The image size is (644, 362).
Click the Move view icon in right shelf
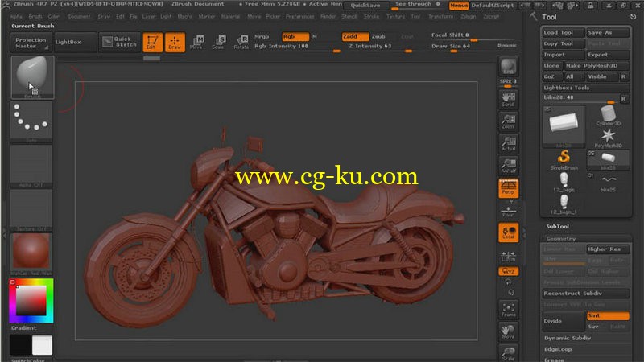point(509,332)
